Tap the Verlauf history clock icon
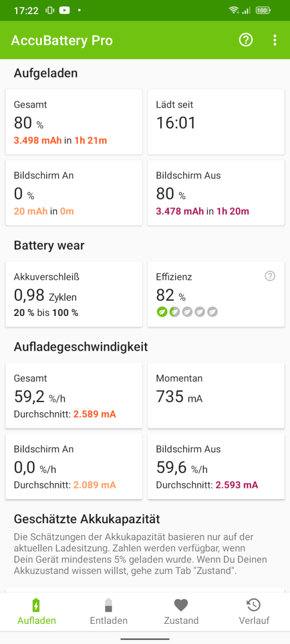This screenshot has height=644, width=290. (254, 605)
